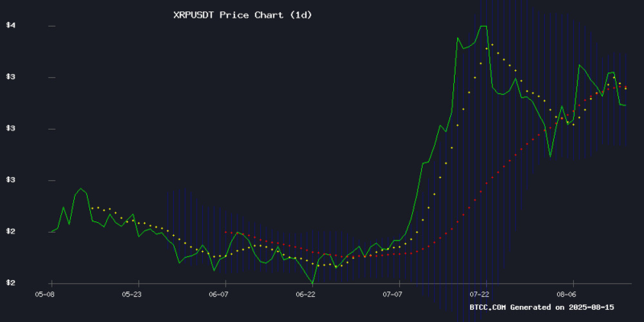Click the green line's sharp dip in early August
Viewport: 644px width, 322px height.
pyautogui.click(x=551, y=155)
